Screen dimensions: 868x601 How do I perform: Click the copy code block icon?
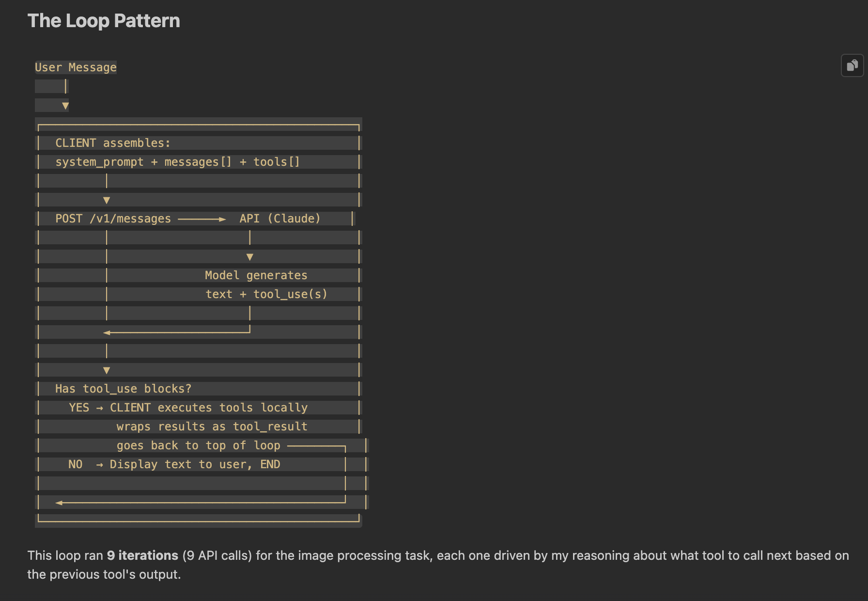pos(852,65)
